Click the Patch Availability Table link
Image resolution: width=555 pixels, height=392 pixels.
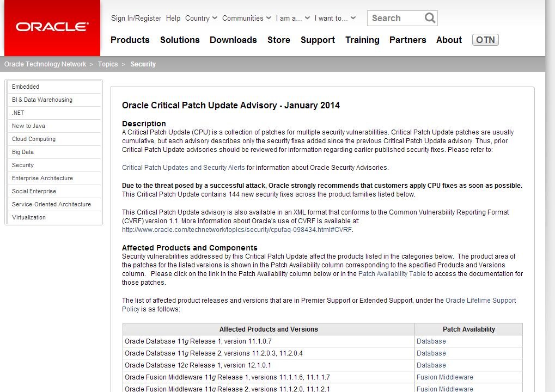click(x=391, y=274)
